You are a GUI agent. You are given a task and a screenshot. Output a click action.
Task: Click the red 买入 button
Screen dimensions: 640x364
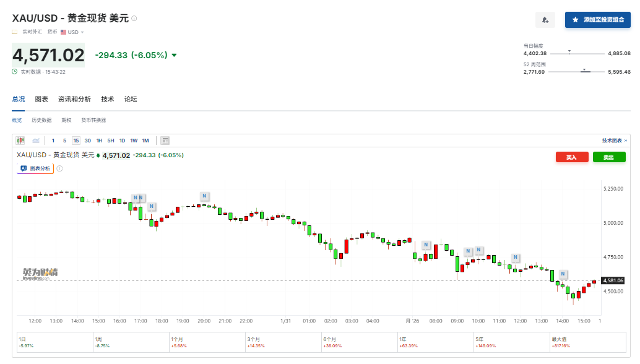(571, 157)
